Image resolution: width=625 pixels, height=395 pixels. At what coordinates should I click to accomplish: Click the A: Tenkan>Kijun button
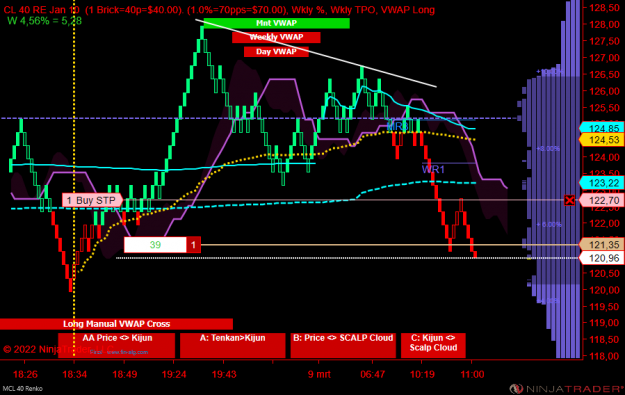[232, 345]
